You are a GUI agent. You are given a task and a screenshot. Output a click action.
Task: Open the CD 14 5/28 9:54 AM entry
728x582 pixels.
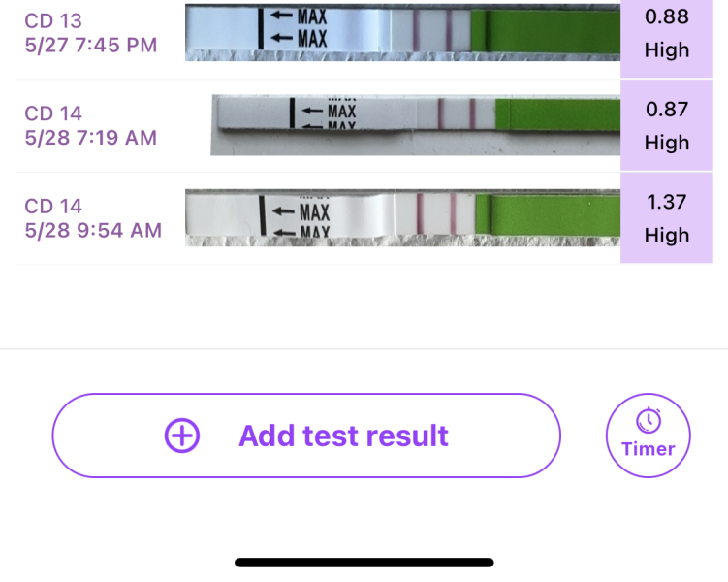pos(93,218)
